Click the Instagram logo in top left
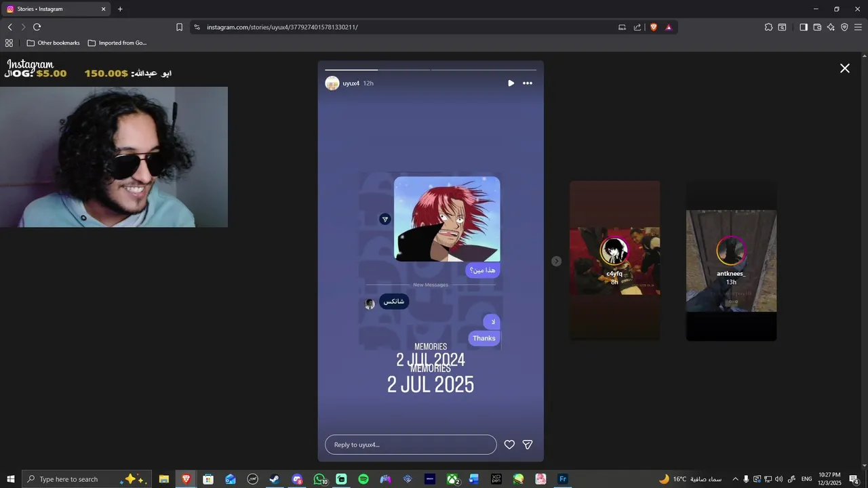This screenshot has height=488, width=868. tap(30, 64)
